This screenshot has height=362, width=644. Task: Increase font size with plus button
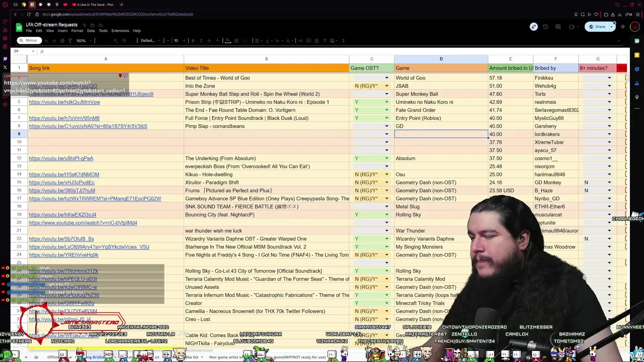tap(184, 41)
